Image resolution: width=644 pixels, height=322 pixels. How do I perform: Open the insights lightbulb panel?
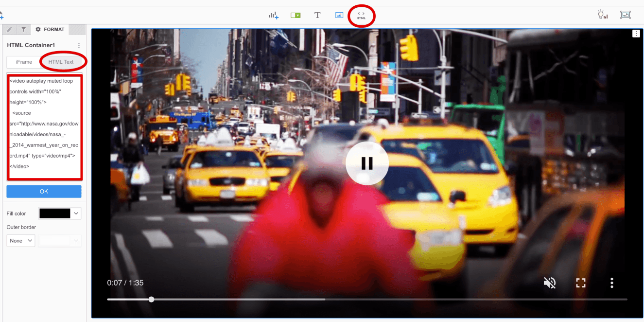(x=603, y=15)
